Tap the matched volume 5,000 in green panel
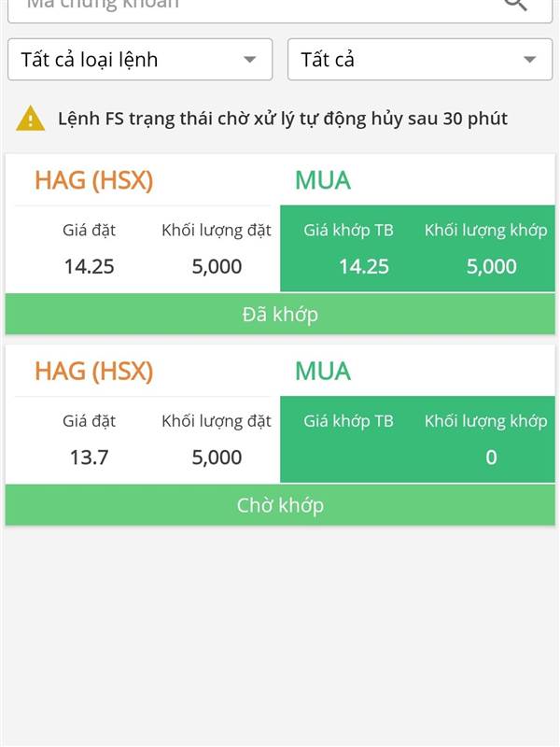Viewport: 560px width, 747px height. 492,266
